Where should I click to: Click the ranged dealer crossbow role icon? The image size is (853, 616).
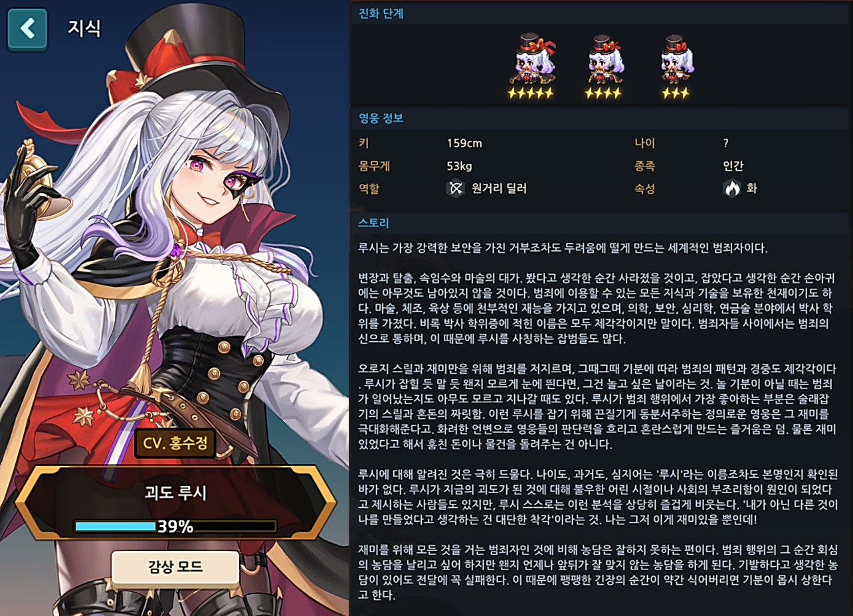(x=455, y=189)
